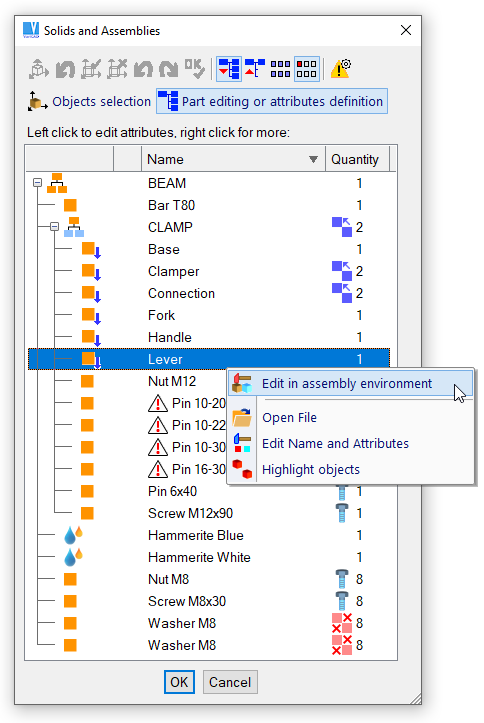
Task: Open the Name column sort dropdown arrow
Action: pyautogui.click(x=313, y=160)
